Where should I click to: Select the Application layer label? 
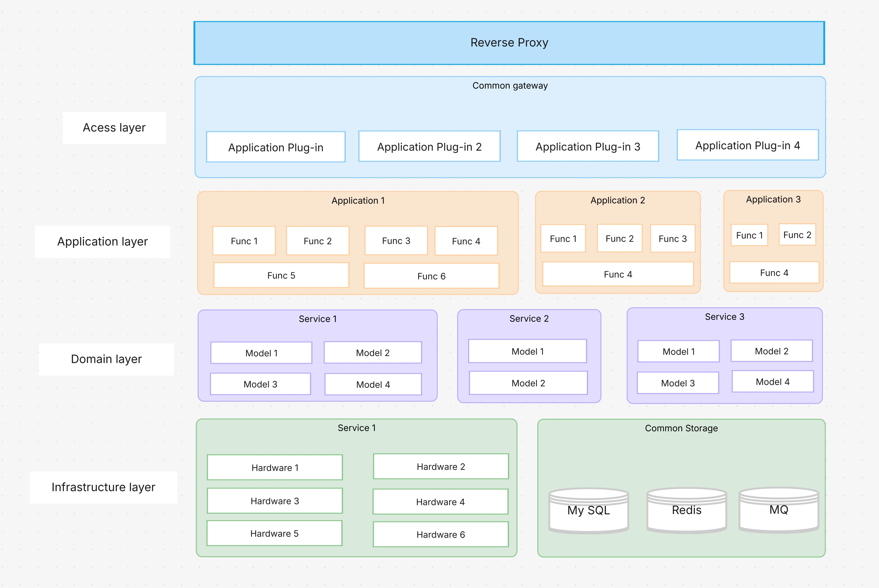102,242
